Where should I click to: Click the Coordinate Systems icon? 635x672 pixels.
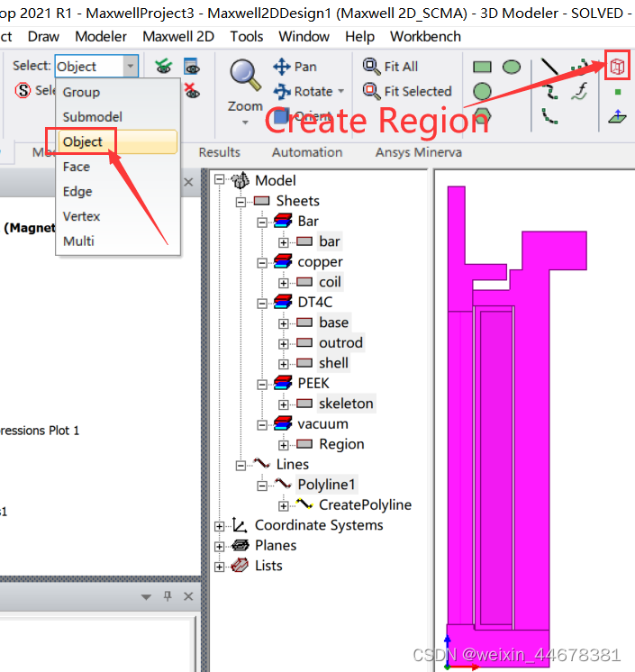[x=240, y=525]
